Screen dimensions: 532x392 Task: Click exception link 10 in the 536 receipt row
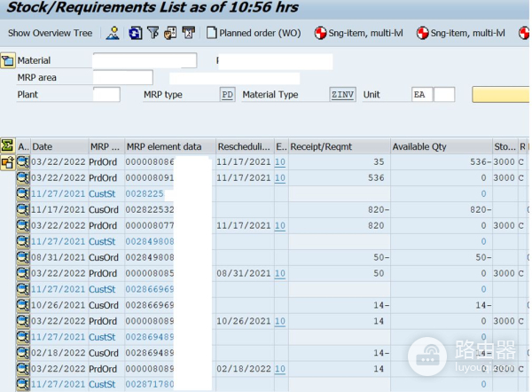[x=280, y=178]
